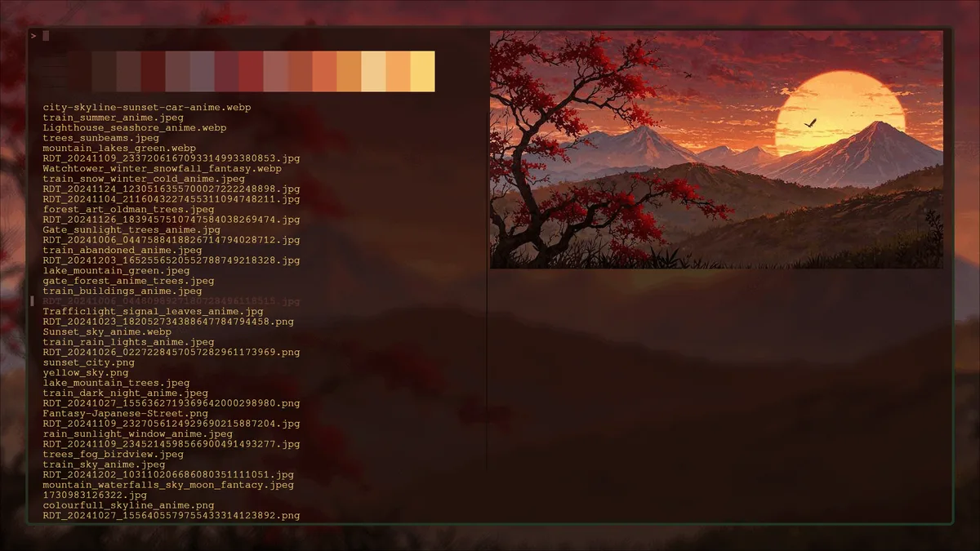This screenshot has width=980, height=551.
Task: Select train_snow_winter_cold_anime.jpeg
Action: (x=144, y=179)
